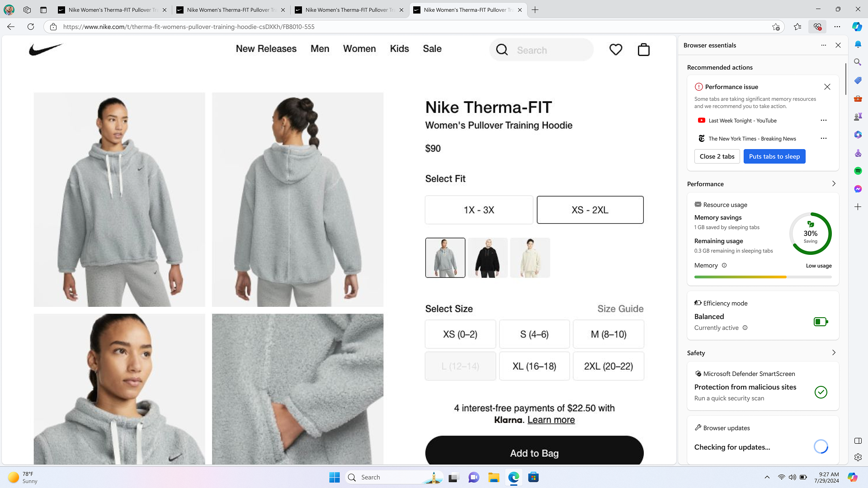Open Microsoft Store from the taskbar

click(x=533, y=477)
